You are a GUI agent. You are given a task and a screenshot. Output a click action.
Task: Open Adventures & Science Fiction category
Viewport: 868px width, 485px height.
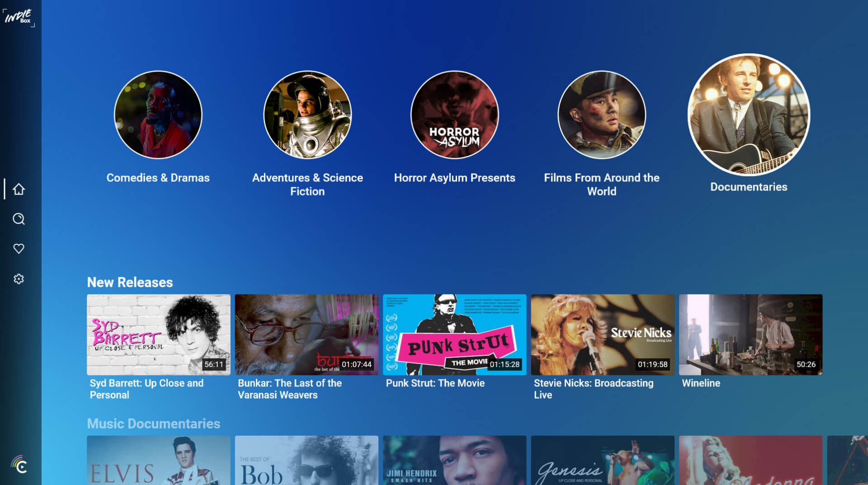307,115
